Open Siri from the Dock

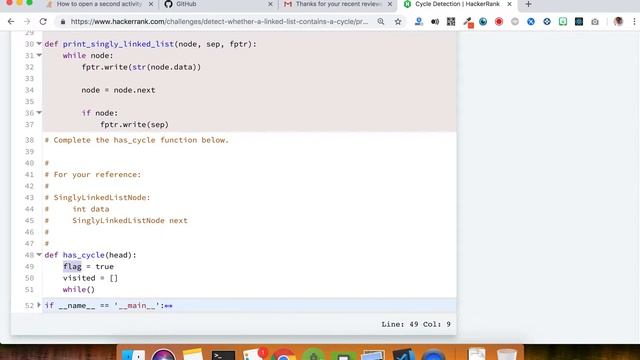163,355
